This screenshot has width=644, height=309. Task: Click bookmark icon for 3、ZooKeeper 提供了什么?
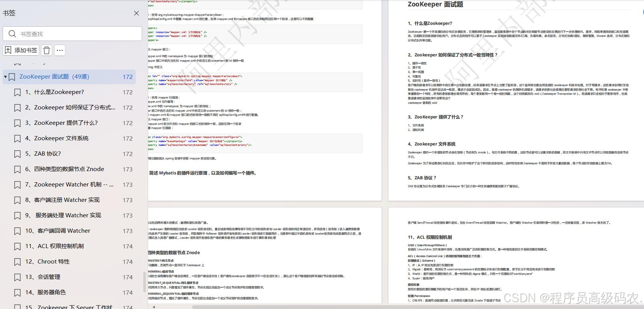click(17, 123)
